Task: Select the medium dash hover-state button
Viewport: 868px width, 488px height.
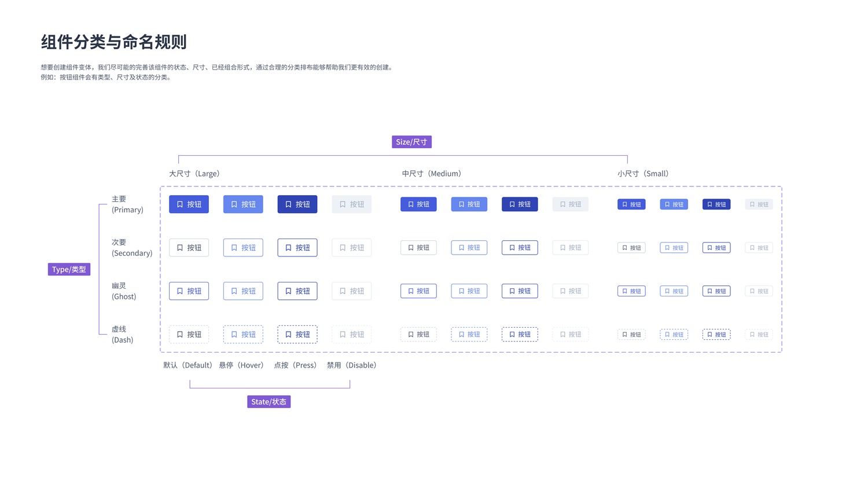Action: (469, 335)
